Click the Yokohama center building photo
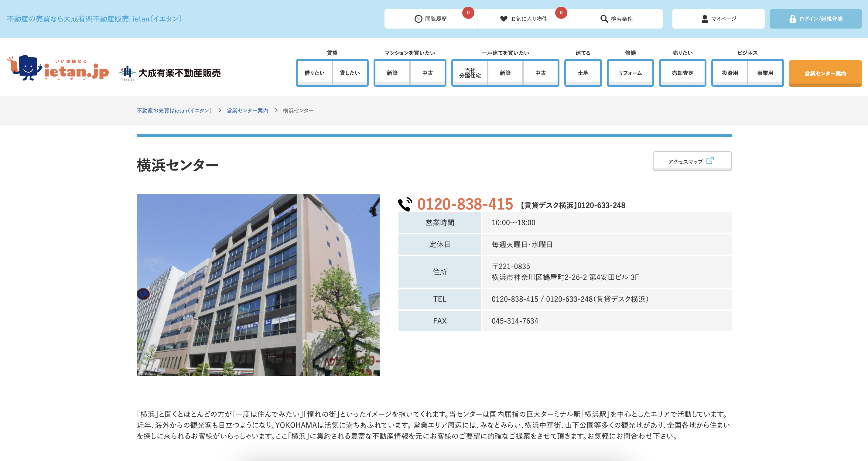 click(258, 285)
